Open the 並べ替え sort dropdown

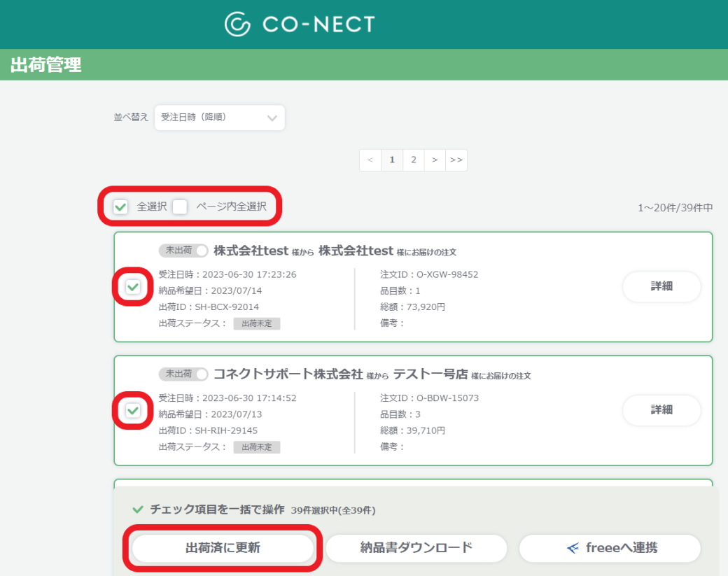click(220, 118)
